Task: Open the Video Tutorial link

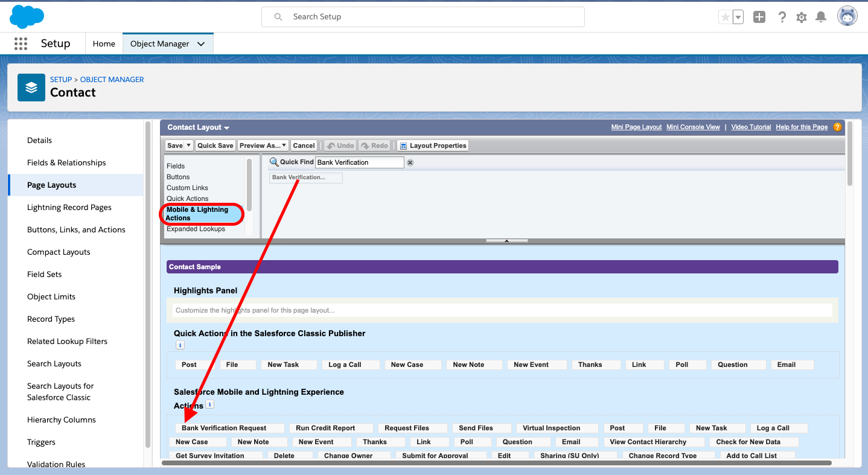Action: point(751,127)
